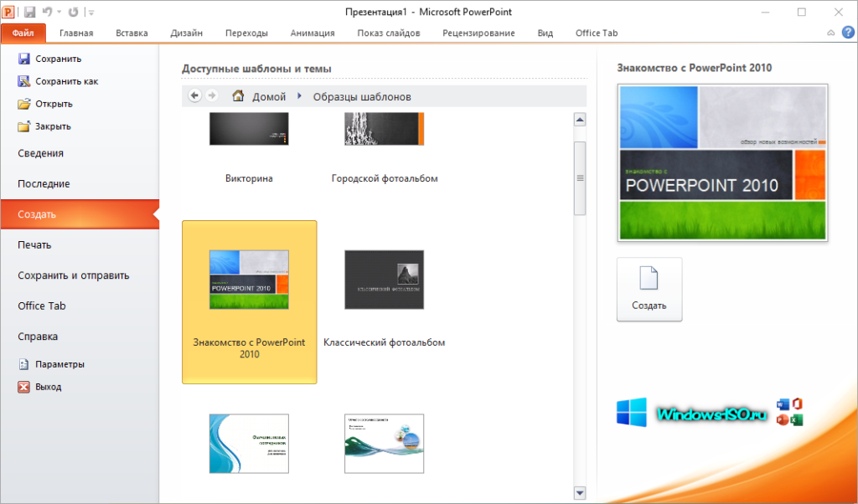The width and height of the screenshot is (858, 504).
Task: Select the green wave photo-circles template thumbnail
Action: click(384, 444)
